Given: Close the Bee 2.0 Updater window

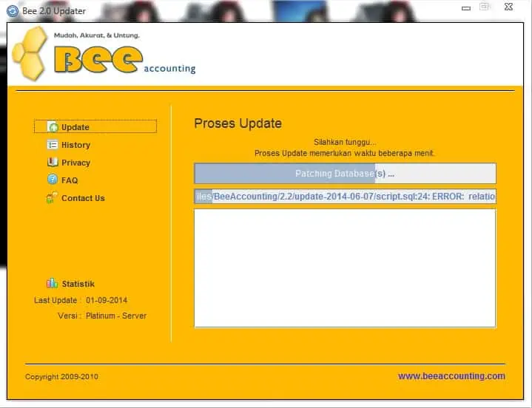Looking at the screenshot, I should (x=508, y=7).
